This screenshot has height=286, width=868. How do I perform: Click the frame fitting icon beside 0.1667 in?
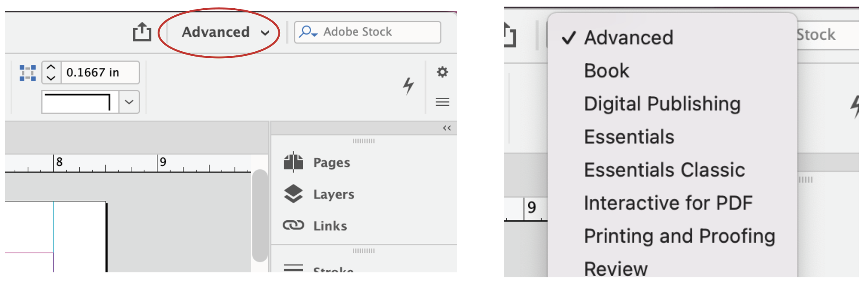click(x=28, y=73)
